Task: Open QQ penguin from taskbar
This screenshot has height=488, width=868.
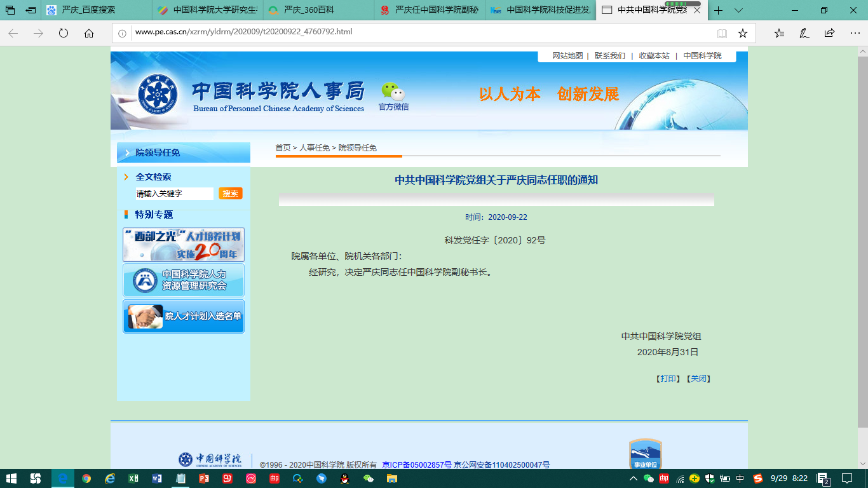Action: [345, 478]
